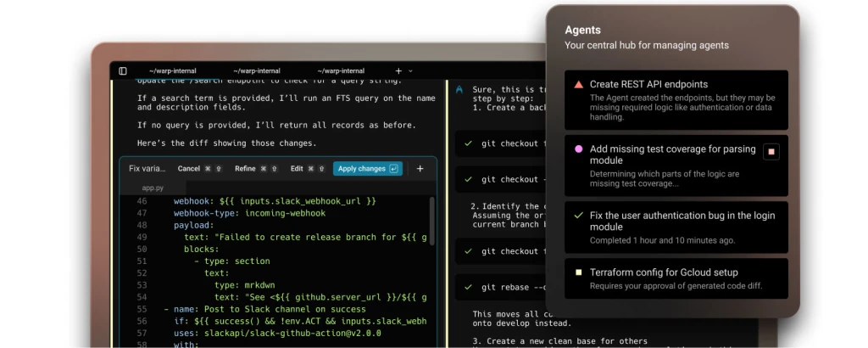Click 'Completed 1 hour and 10 minutes ago.' text
The image size is (868, 348).
[662, 240]
